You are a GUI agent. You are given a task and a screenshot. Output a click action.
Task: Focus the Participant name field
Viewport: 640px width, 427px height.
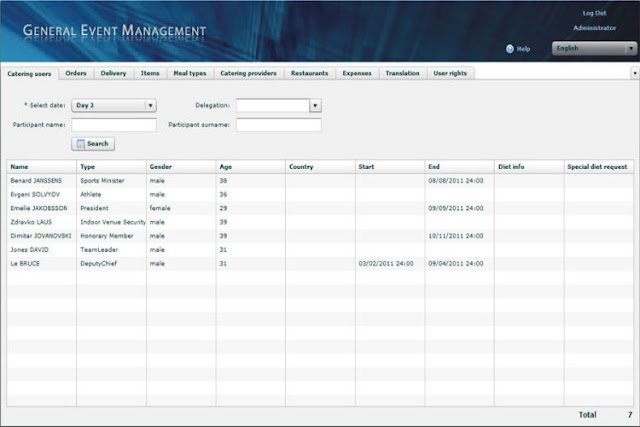pos(114,125)
